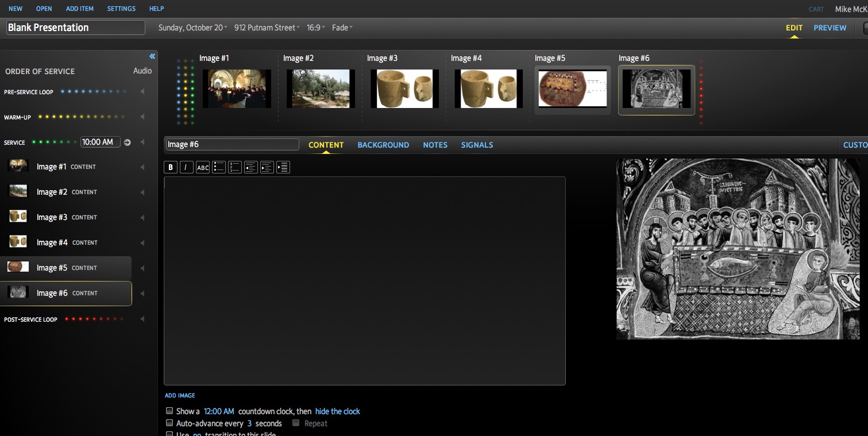This screenshot has height=436, width=868.
Task: Select Image #4 in Order of Service list
Action: coord(66,242)
